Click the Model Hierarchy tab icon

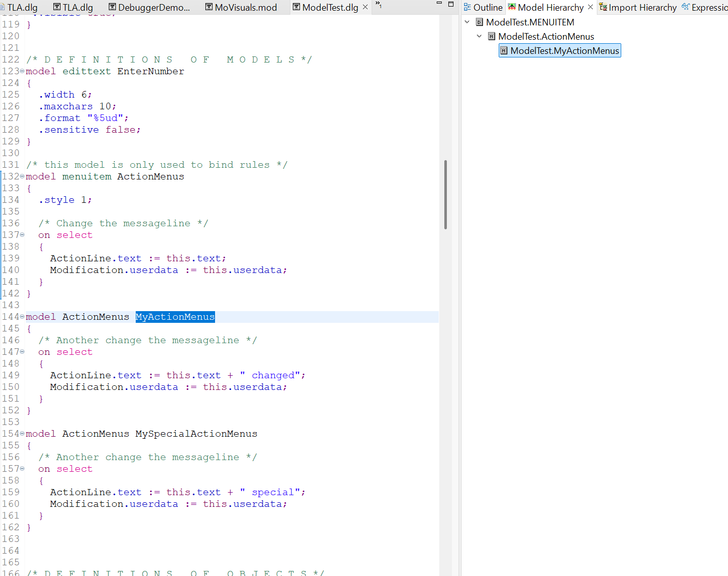(x=512, y=7)
